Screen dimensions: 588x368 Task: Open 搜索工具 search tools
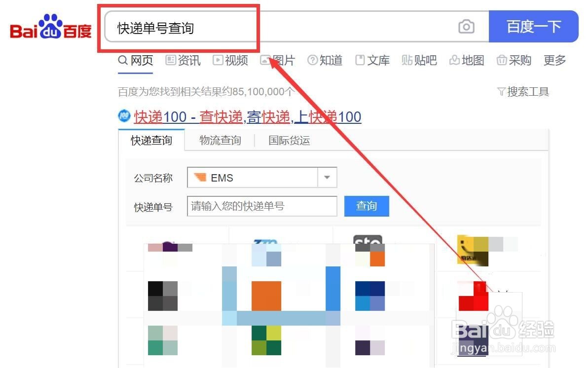point(524,91)
